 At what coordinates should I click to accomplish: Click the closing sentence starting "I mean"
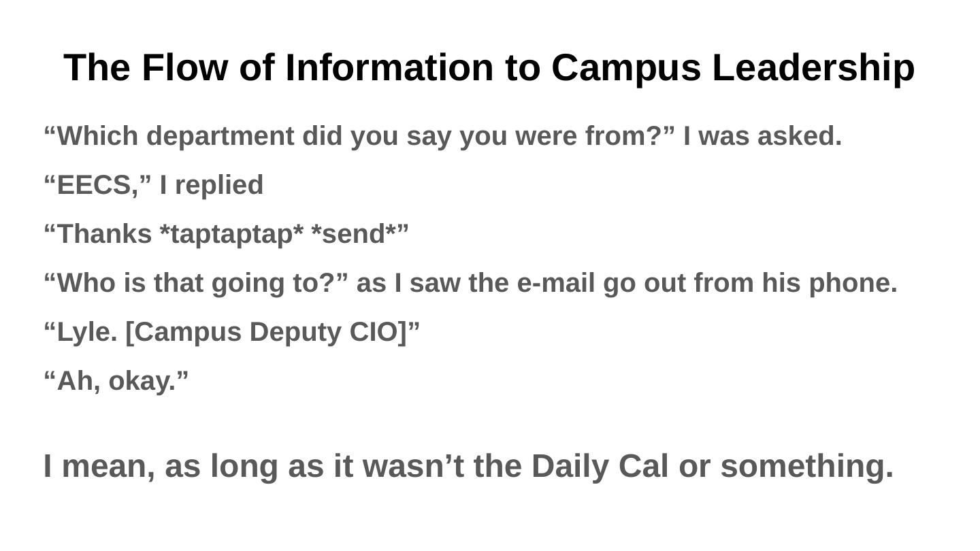click(468, 467)
